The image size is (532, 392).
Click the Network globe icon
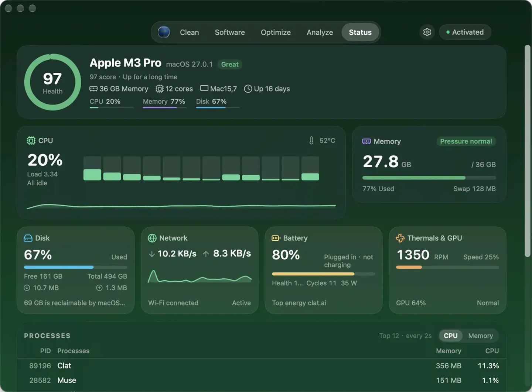click(152, 238)
